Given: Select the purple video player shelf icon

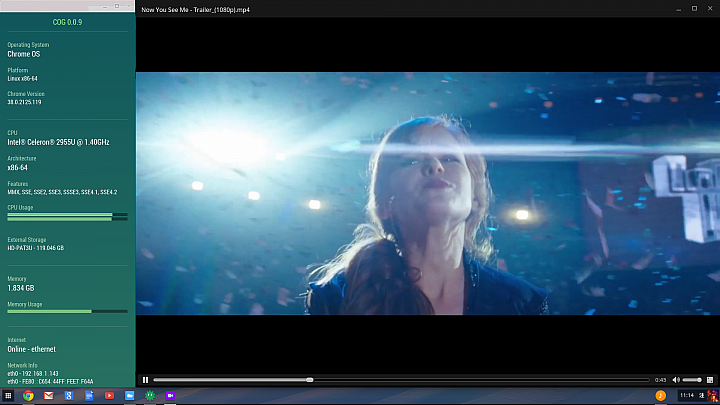Looking at the screenshot, I should pos(170,395).
